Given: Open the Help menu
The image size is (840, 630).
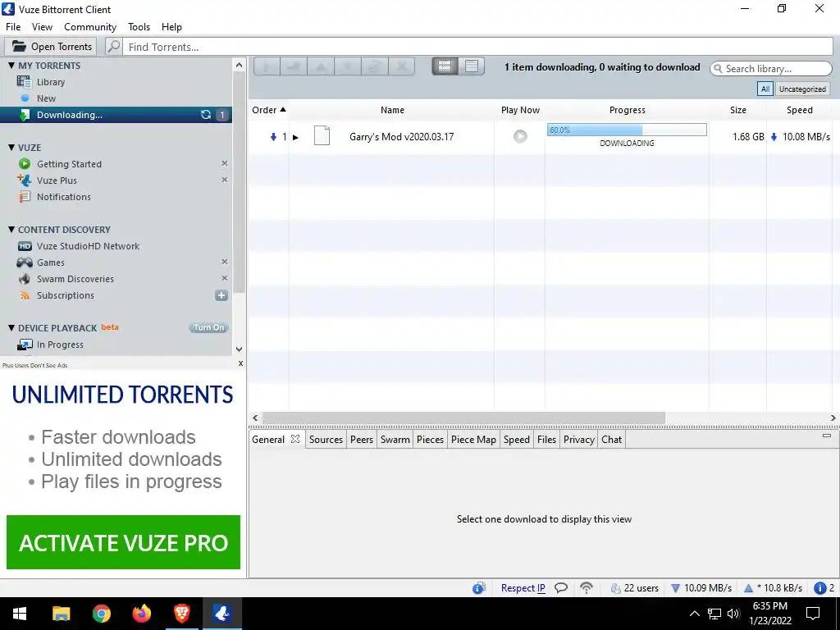Looking at the screenshot, I should [x=171, y=27].
